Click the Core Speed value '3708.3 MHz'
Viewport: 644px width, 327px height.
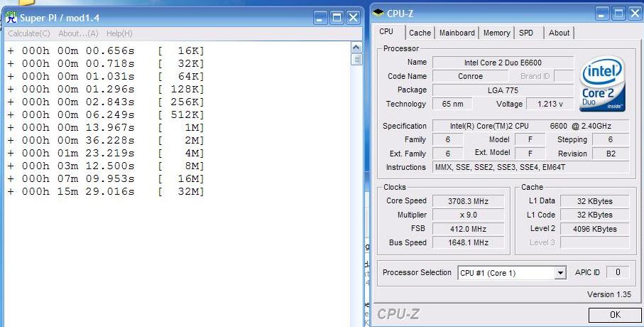click(x=468, y=201)
